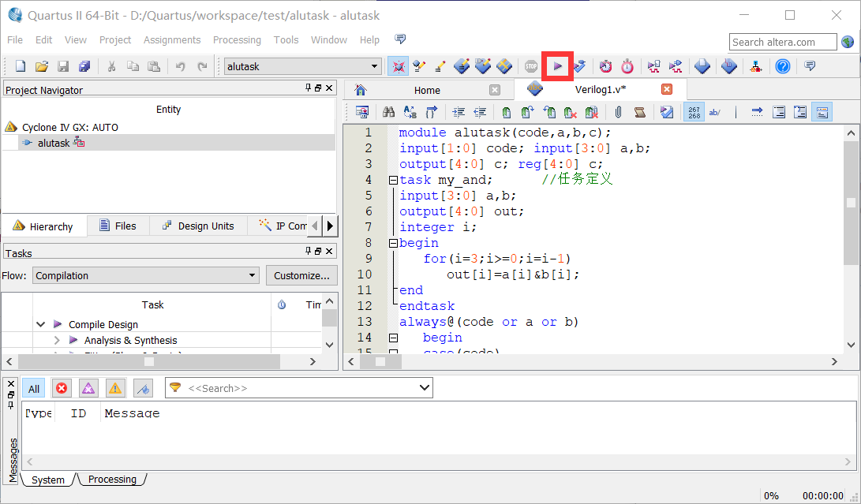Click the blue Help question mark icon

point(783,66)
